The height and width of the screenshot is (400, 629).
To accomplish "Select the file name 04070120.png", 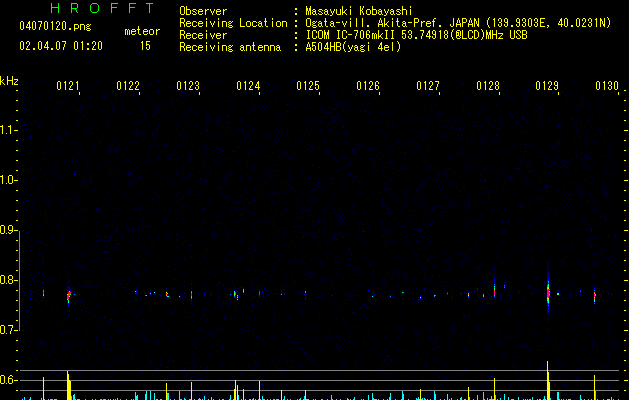I will point(55,27).
